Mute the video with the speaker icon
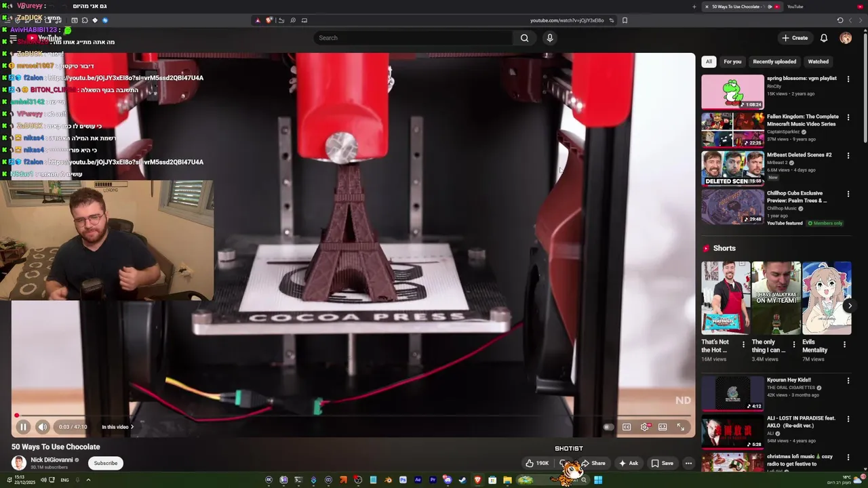 click(42, 427)
